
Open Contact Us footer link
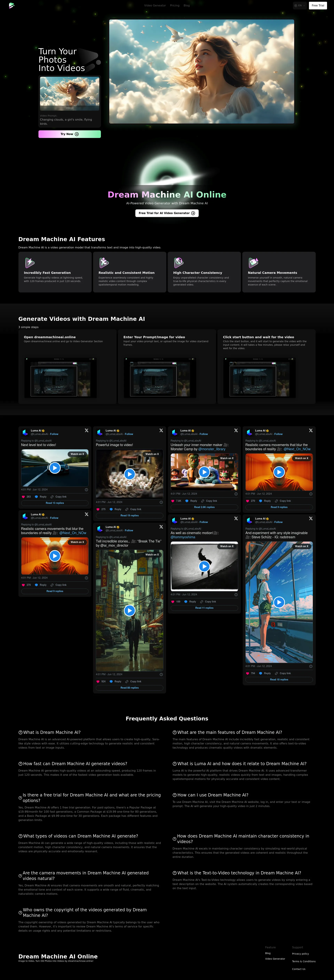[x=299, y=969]
